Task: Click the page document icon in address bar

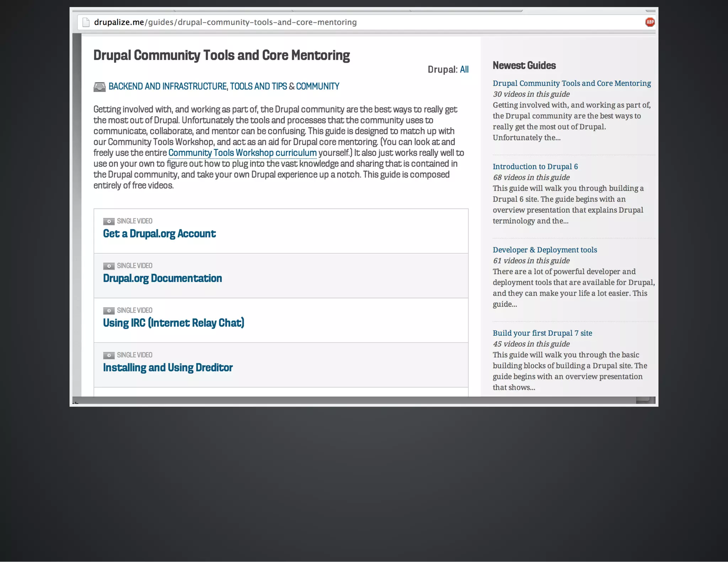Action: [x=86, y=22]
